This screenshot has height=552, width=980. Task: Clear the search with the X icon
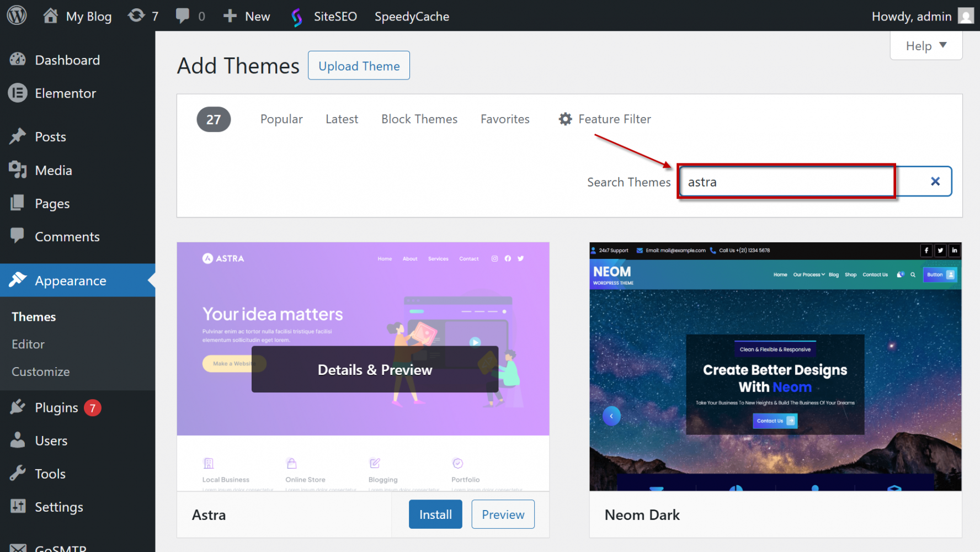pos(935,182)
